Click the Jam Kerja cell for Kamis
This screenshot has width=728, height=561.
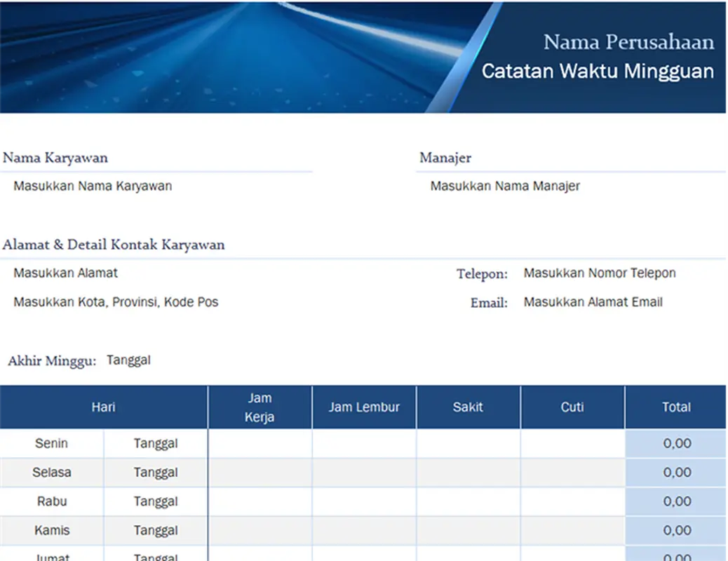[x=260, y=530]
